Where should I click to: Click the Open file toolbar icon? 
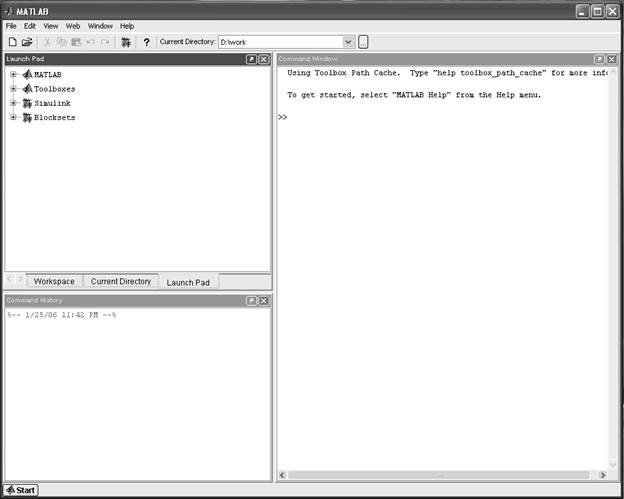point(27,42)
